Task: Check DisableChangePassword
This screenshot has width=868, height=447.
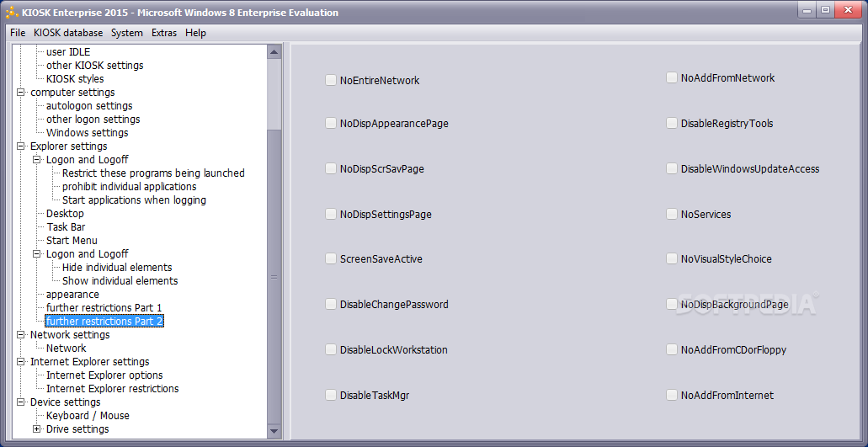Action: pos(331,304)
